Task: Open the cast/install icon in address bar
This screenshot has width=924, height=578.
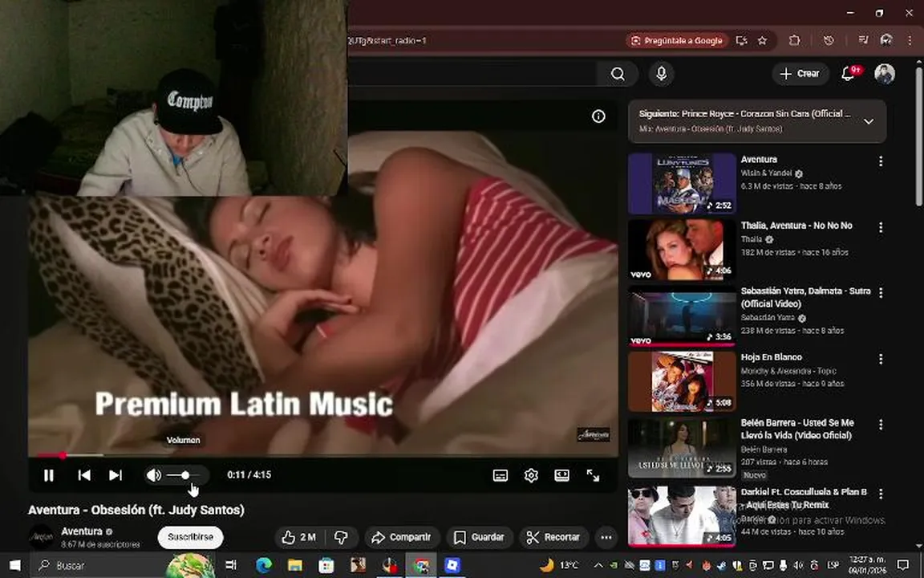Action: click(741, 41)
